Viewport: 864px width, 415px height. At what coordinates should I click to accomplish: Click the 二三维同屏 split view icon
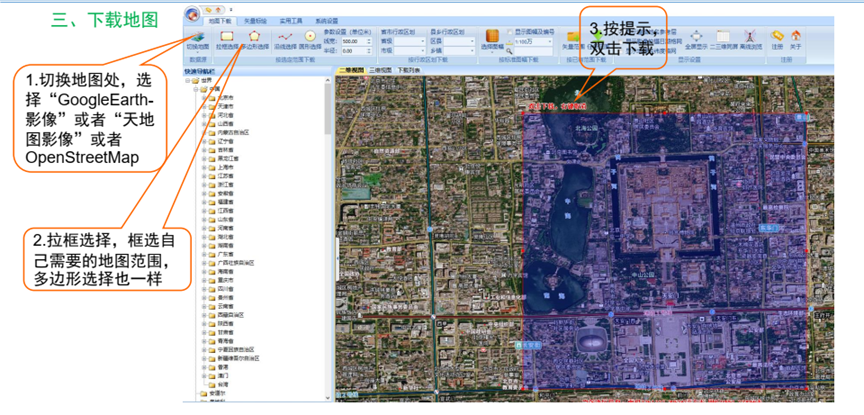(723, 35)
